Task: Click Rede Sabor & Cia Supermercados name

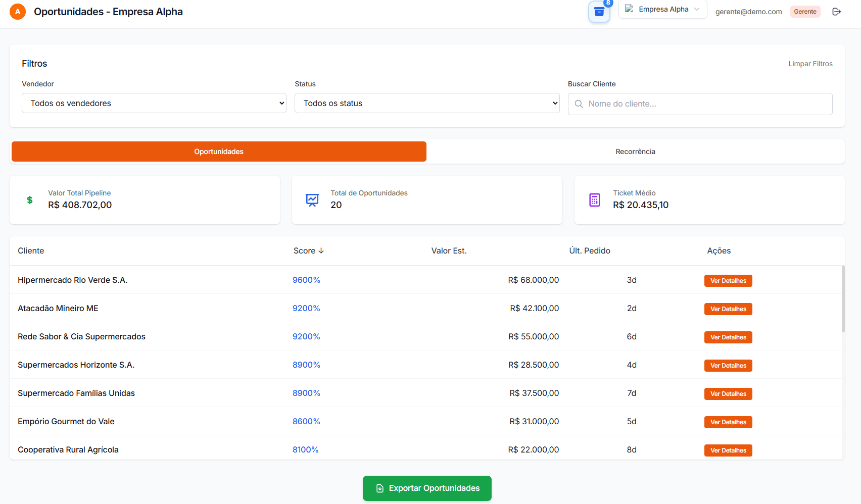Action: (x=81, y=337)
